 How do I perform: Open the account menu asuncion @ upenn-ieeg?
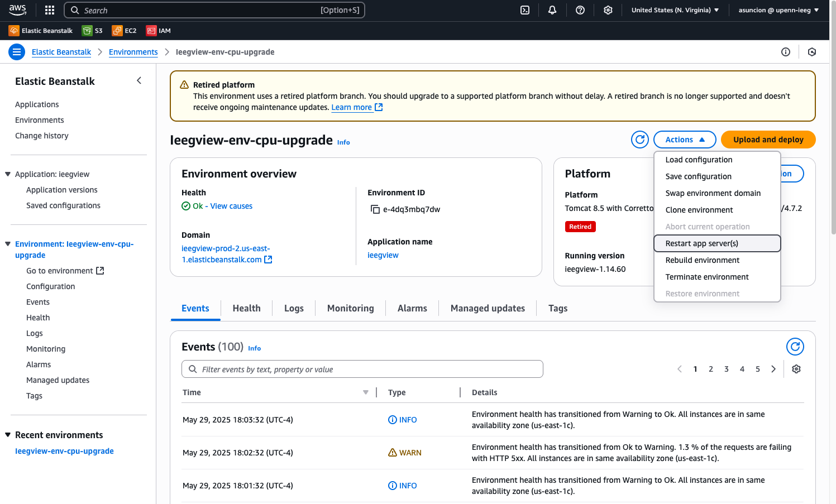[x=778, y=10]
